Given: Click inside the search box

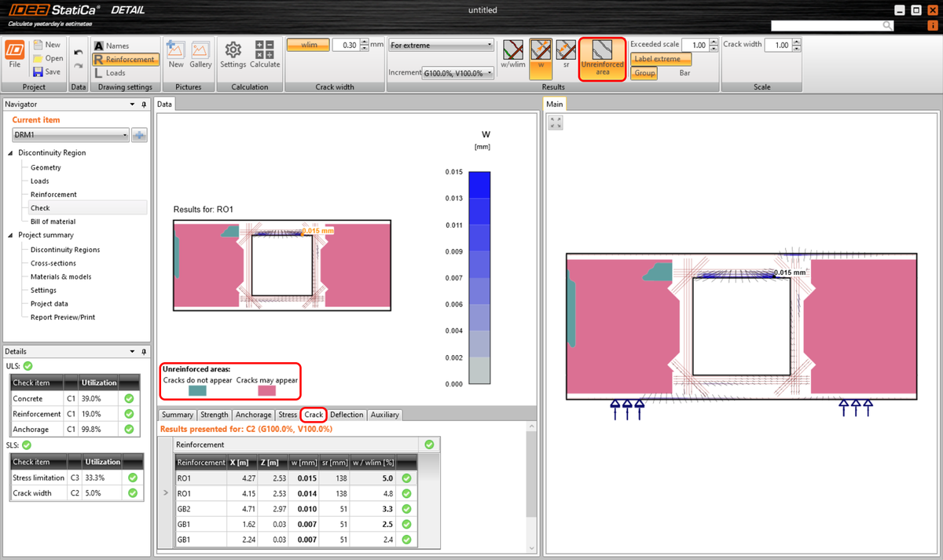Looking at the screenshot, I should [x=829, y=25].
